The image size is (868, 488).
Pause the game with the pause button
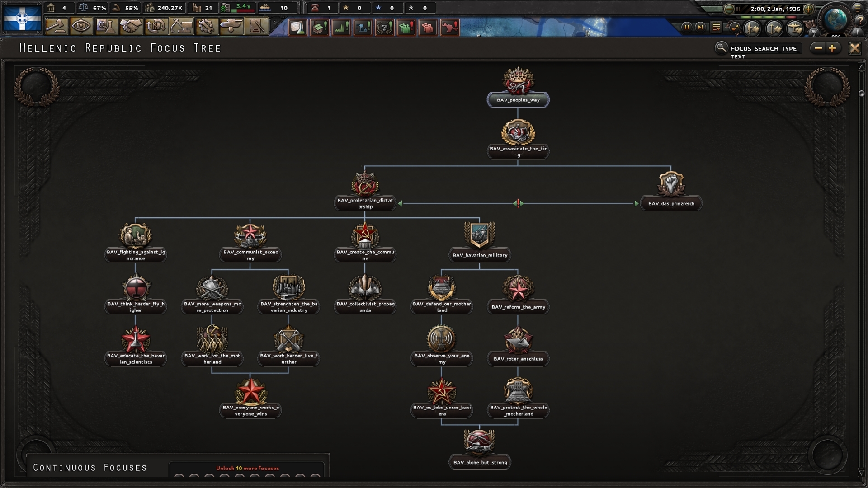686,27
